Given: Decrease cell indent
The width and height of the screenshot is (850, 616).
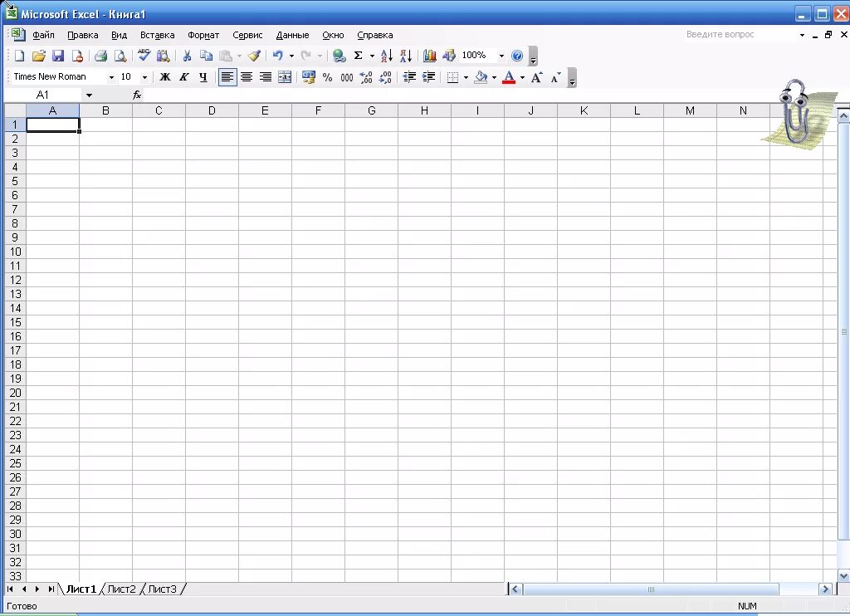Looking at the screenshot, I should 409,77.
